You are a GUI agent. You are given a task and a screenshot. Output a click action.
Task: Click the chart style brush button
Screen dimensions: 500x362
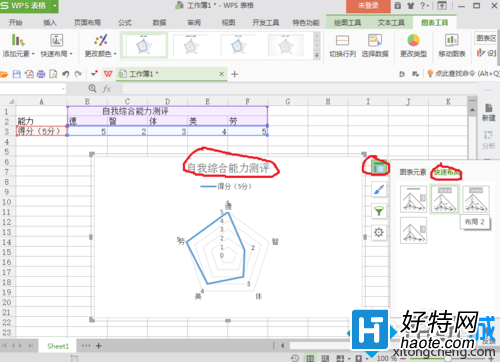(x=379, y=190)
